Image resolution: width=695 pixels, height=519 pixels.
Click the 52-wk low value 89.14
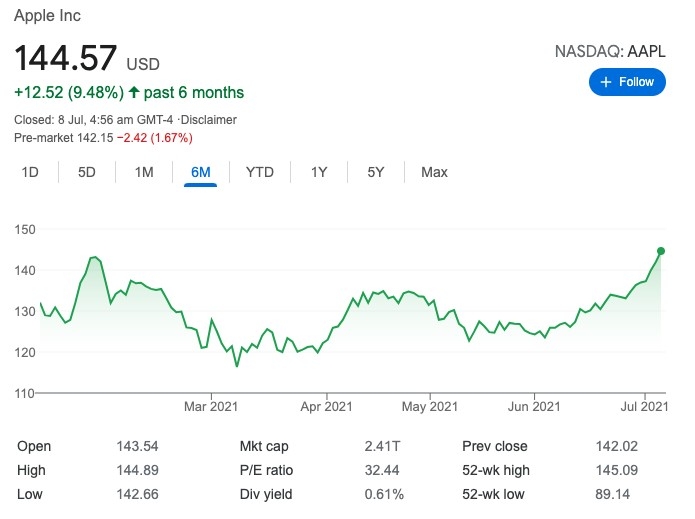coord(613,494)
